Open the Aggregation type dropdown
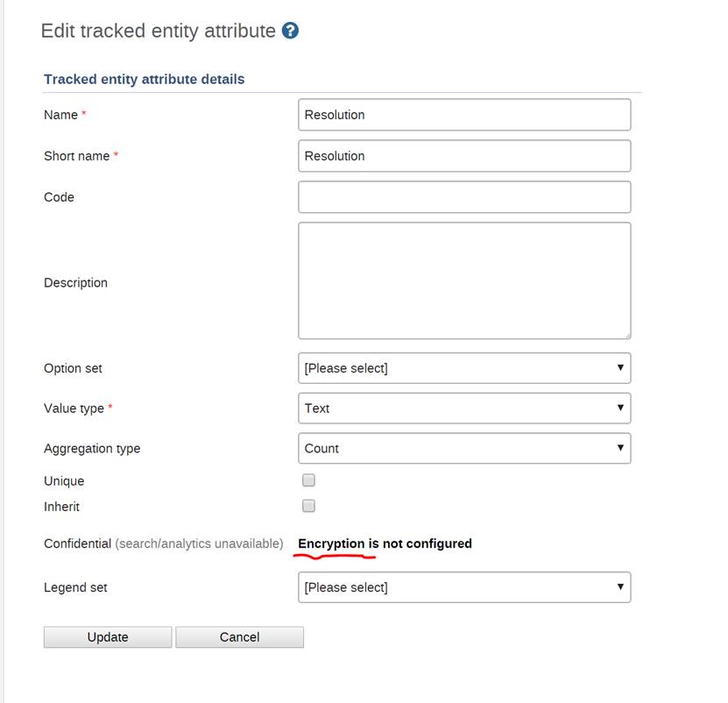Viewport: 728px width, 703px height. pyautogui.click(x=463, y=449)
